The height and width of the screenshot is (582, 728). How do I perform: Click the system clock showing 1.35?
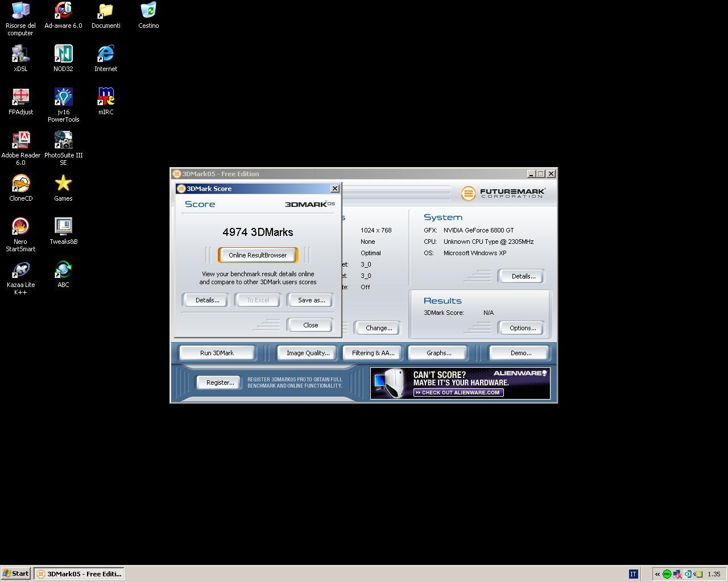[x=714, y=574]
